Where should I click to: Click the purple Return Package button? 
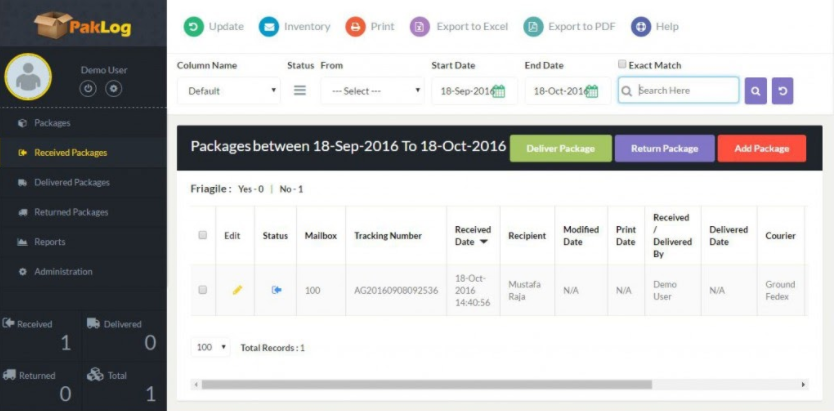665,148
